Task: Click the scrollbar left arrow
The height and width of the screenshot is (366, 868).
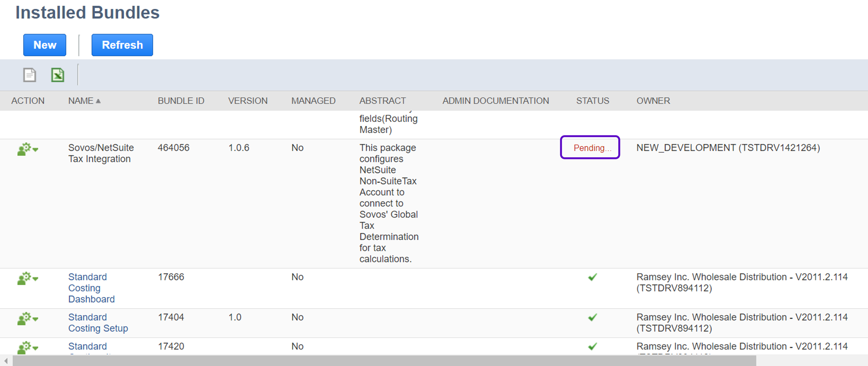Action: [6, 361]
